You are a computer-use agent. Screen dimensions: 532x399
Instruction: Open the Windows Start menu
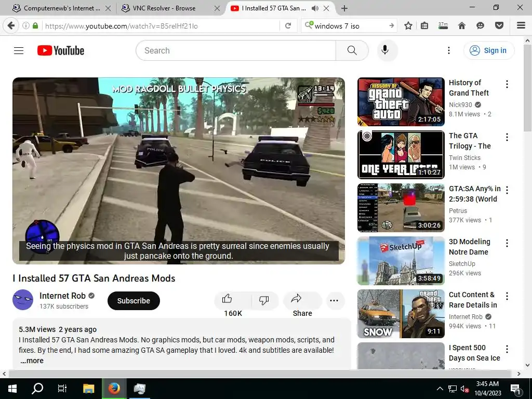(x=12, y=389)
